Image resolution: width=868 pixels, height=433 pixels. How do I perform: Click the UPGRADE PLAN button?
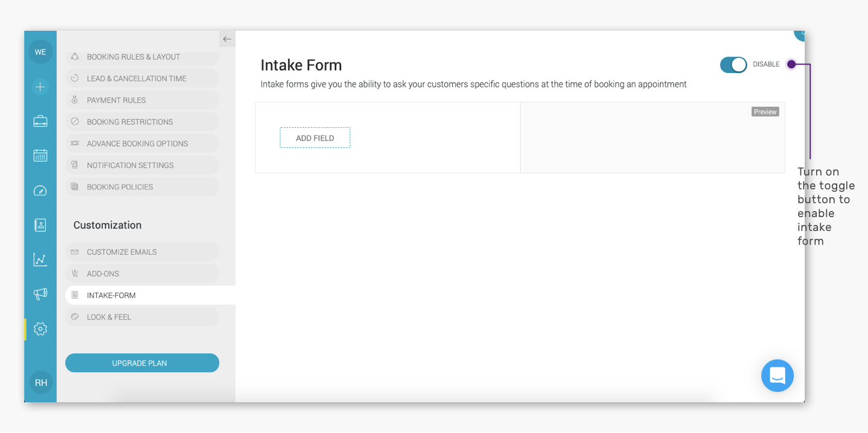pyautogui.click(x=142, y=362)
